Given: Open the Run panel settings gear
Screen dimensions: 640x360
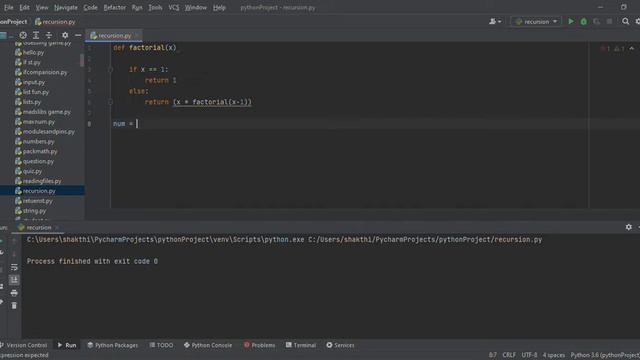Looking at the screenshot, I should [x=629, y=227].
